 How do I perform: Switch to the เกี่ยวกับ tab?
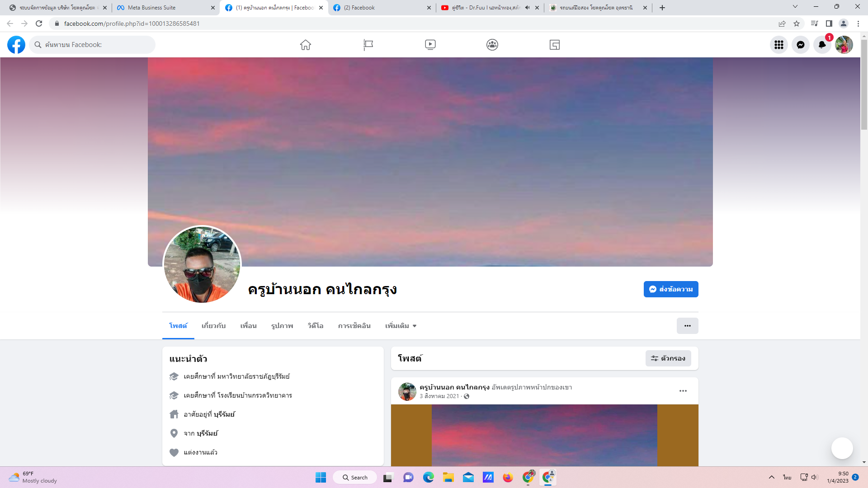(213, 326)
